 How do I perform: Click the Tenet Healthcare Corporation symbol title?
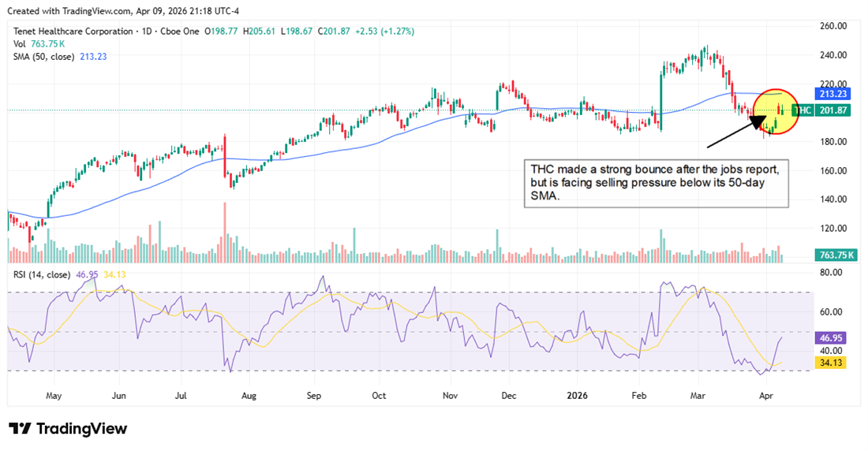click(73, 31)
